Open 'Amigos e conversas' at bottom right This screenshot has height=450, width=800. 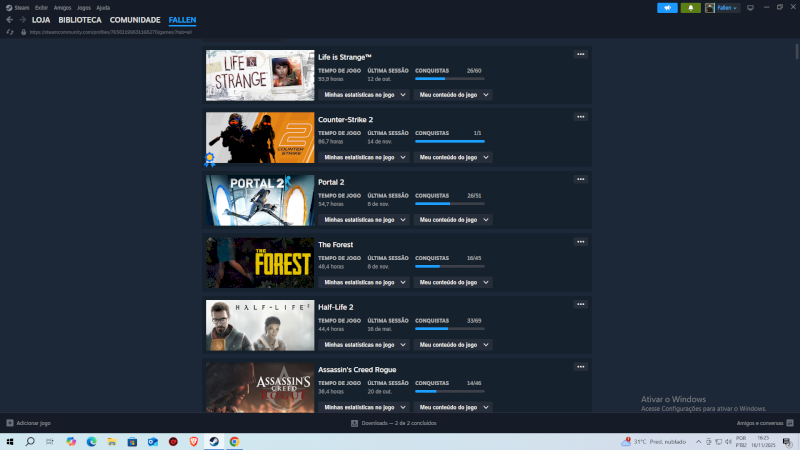click(x=758, y=423)
